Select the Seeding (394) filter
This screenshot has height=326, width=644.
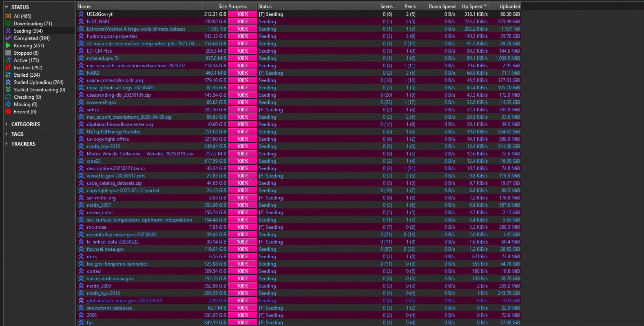(39, 31)
